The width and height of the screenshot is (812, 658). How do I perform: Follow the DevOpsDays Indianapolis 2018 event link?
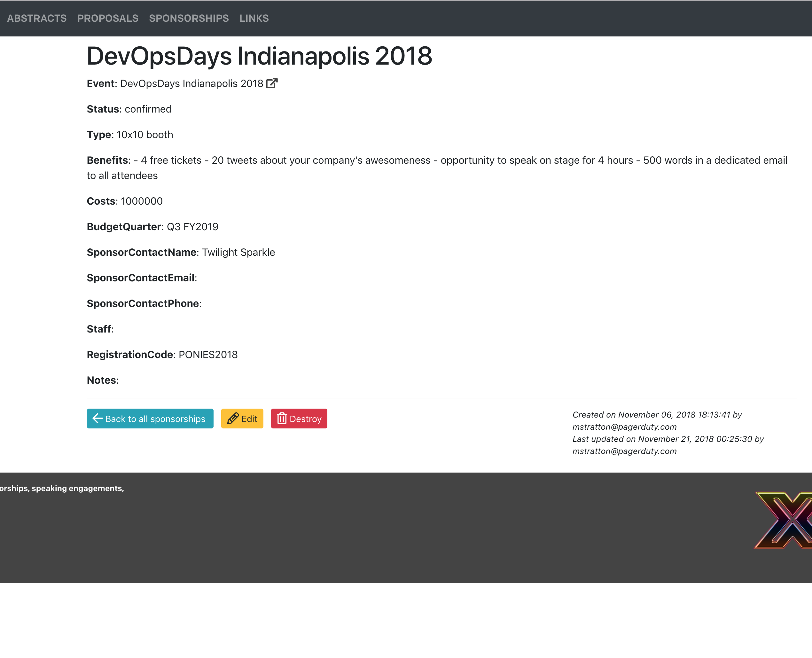pyautogui.click(x=191, y=83)
